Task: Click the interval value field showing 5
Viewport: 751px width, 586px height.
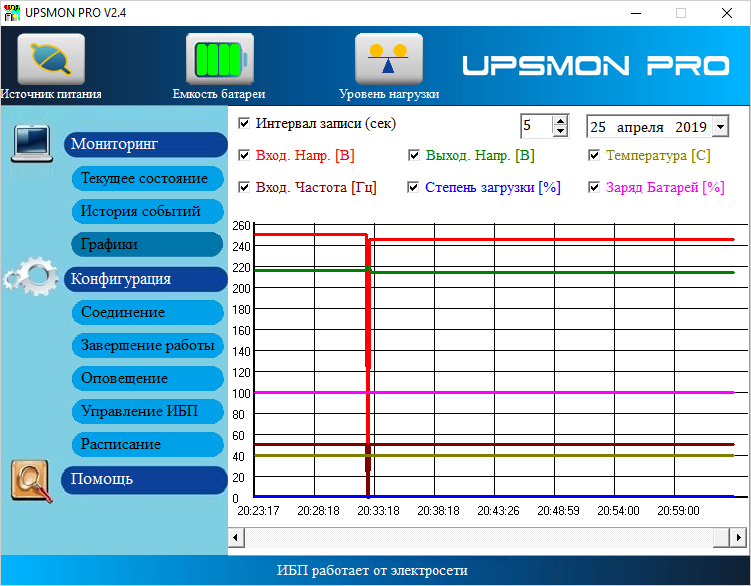Action: tap(536, 126)
